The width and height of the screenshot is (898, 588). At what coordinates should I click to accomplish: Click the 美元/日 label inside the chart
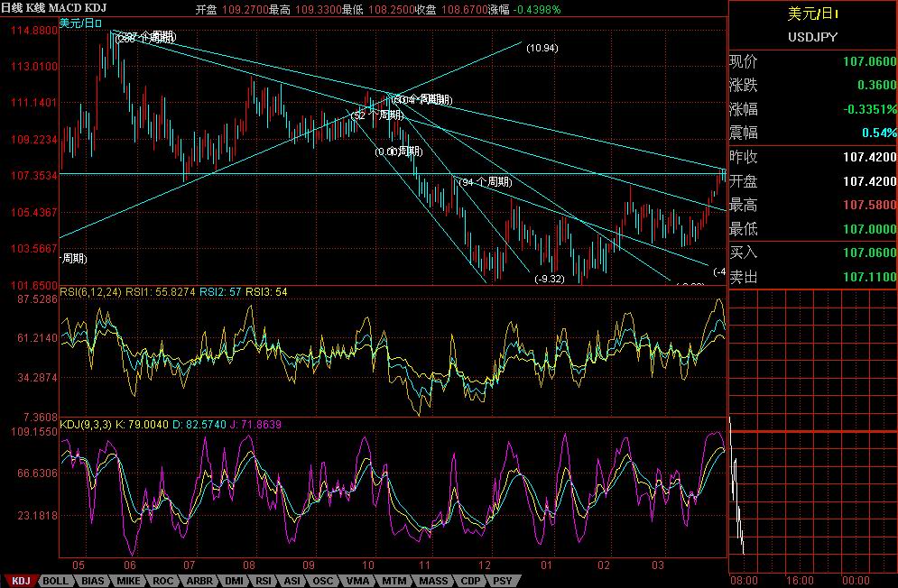point(80,23)
